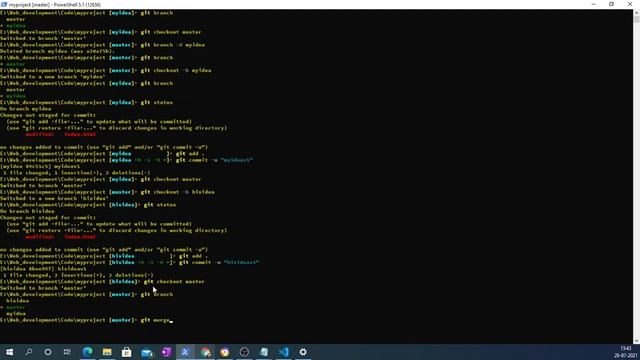The image size is (640, 360).
Task: Click the 'On branch myidea' status line
Action: point(26,109)
